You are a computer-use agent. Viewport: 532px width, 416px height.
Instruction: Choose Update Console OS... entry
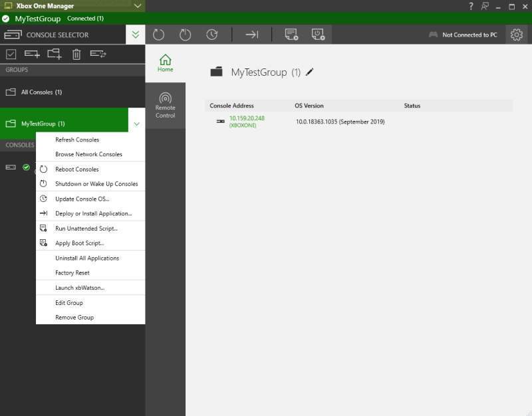90,199
